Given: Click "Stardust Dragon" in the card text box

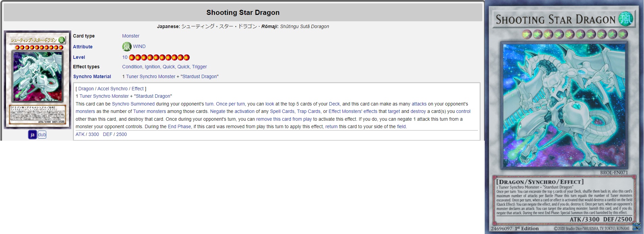Looking at the screenshot, I should pos(153,96).
